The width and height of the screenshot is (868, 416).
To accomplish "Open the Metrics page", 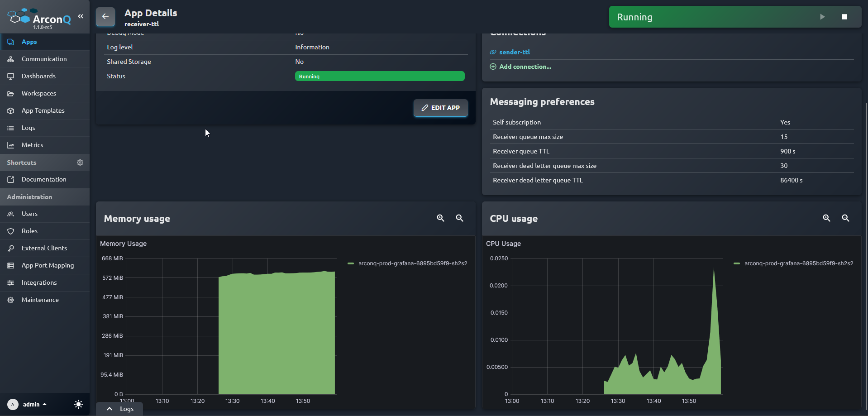I will click(45, 145).
